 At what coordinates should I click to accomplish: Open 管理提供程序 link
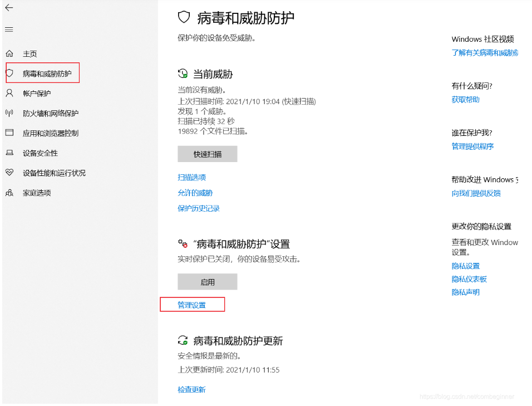(x=472, y=146)
